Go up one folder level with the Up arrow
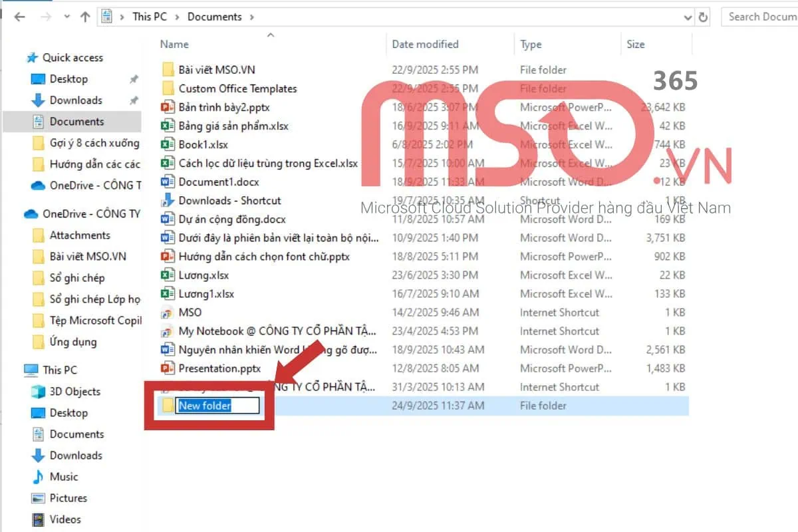This screenshot has height=532, width=798. (85, 17)
